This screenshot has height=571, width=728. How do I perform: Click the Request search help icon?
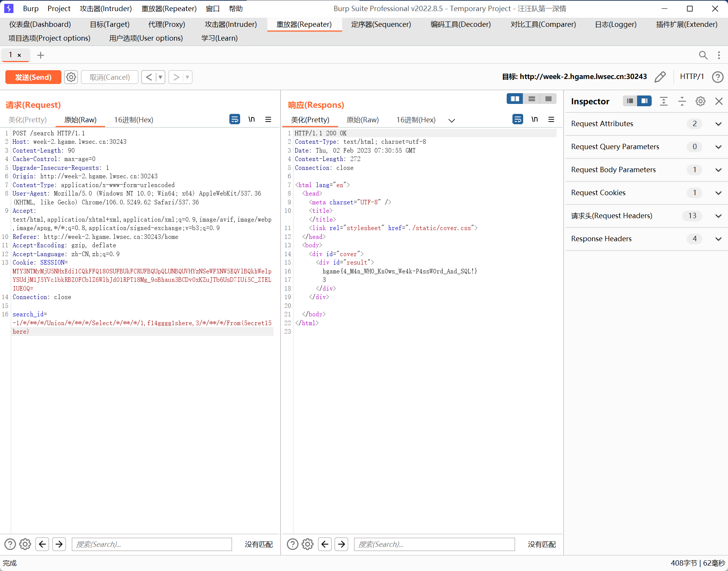[x=10, y=544]
